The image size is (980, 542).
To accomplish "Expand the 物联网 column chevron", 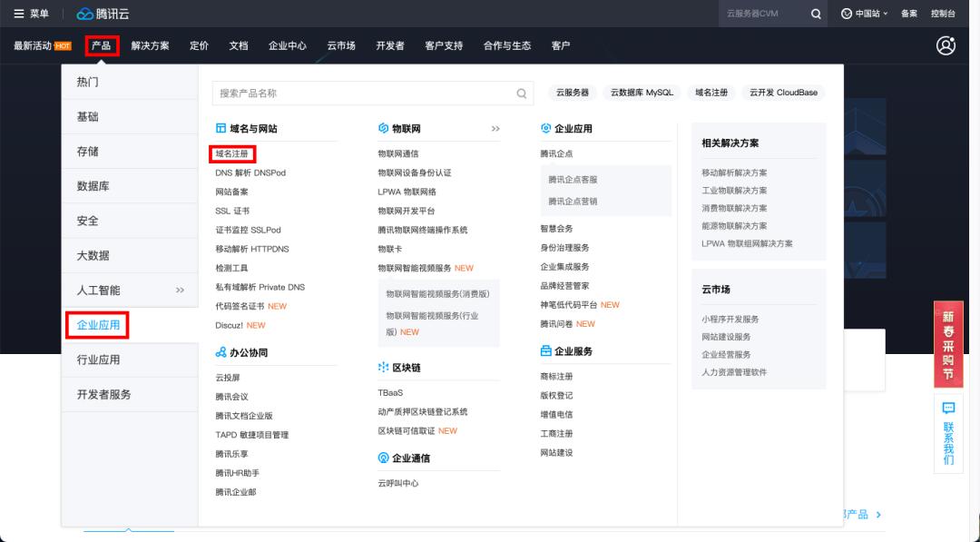I will (x=494, y=129).
